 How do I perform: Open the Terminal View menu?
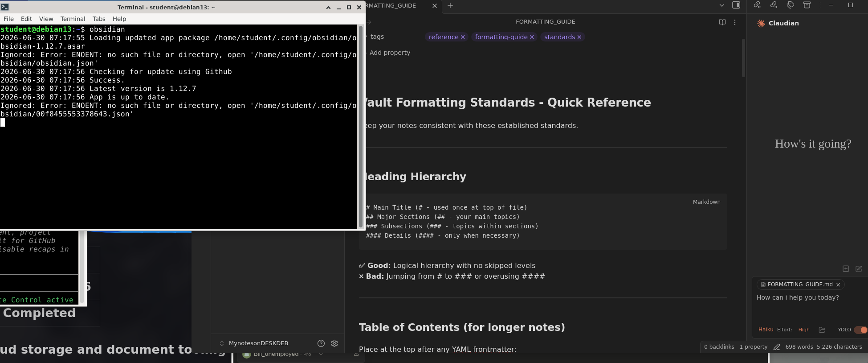tap(46, 19)
